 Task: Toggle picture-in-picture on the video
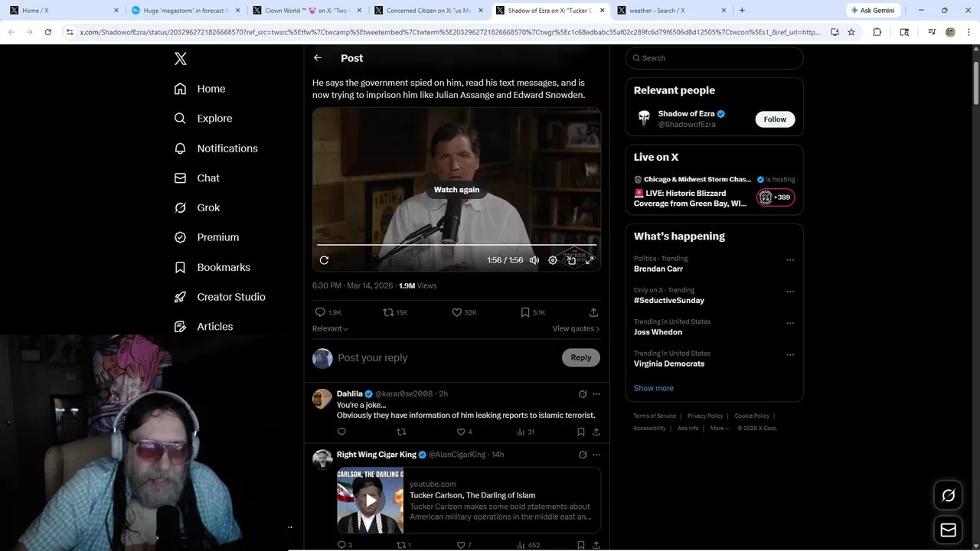pos(571,260)
